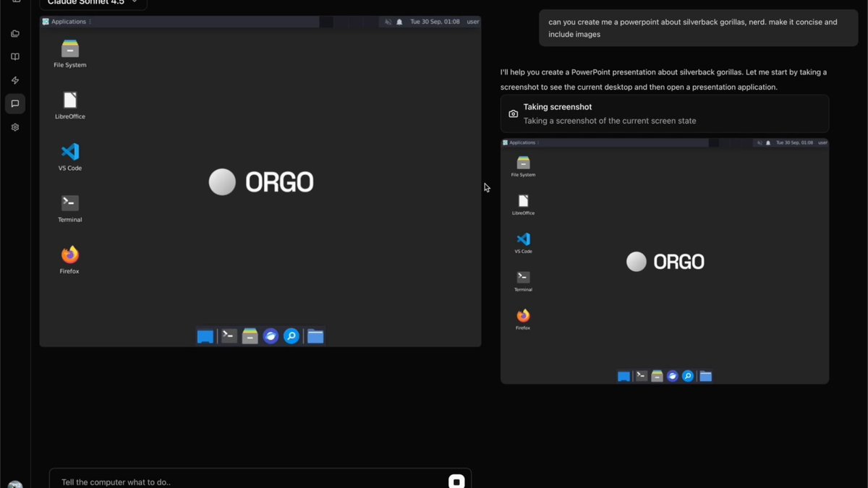The image size is (868, 488).
Task: Click folder icon in chat screenshot dock
Action: click(x=706, y=376)
